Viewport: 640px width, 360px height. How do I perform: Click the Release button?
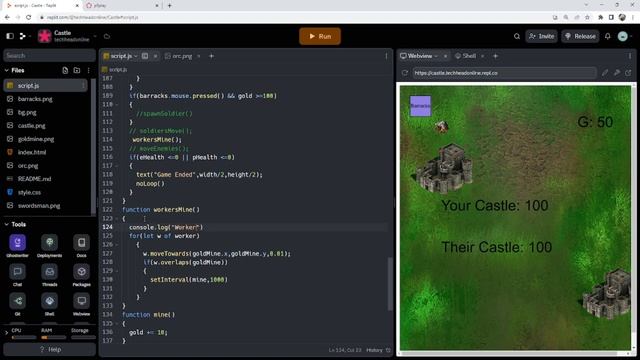(x=580, y=36)
